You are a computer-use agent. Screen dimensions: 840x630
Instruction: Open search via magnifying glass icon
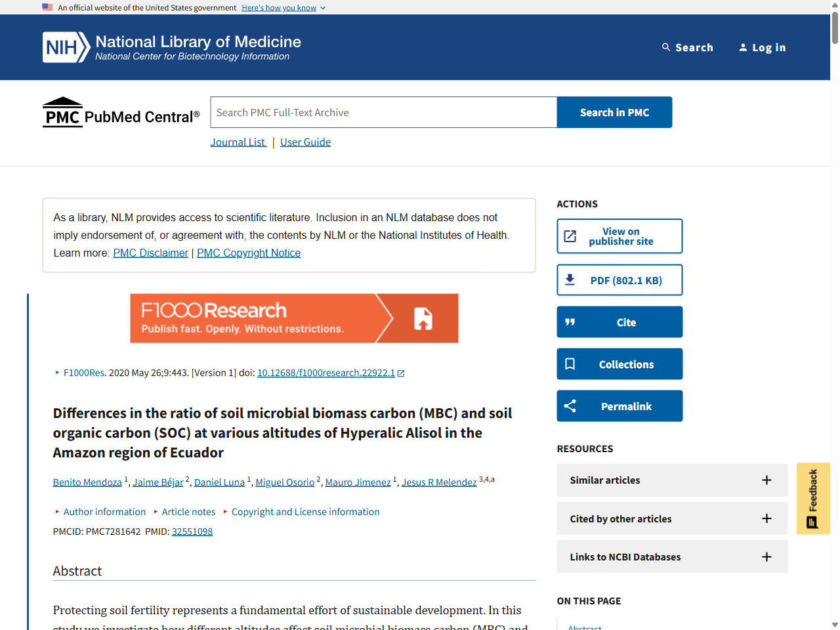666,47
